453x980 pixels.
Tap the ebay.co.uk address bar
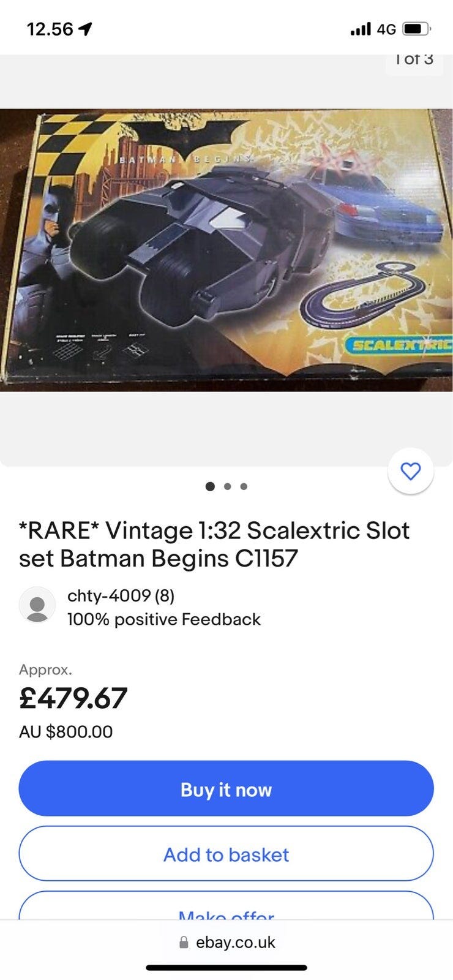click(x=235, y=943)
